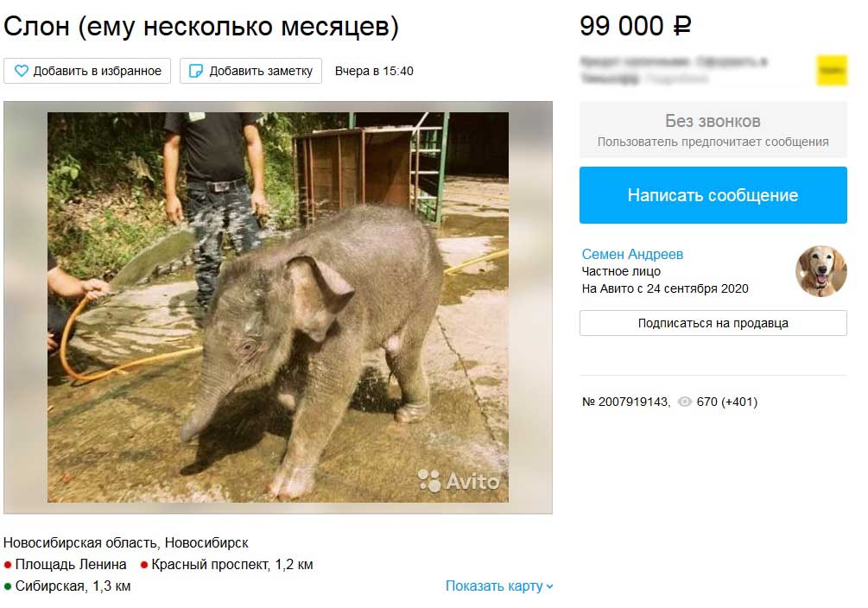Open the baby elephant listing photo

pos(278,307)
